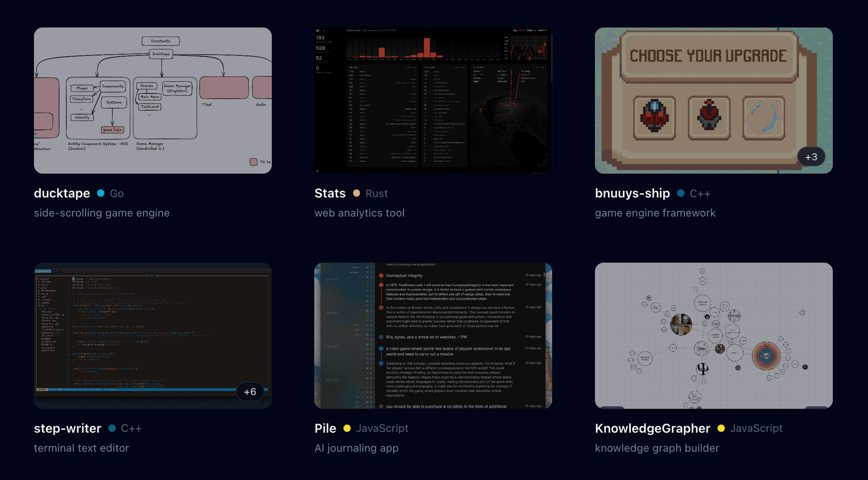Open the ducktape project page
The image size is (868, 480).
62,193
